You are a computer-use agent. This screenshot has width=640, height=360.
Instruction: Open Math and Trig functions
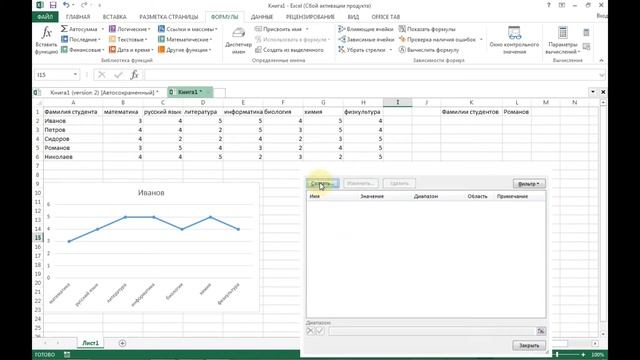[x=185, y=40]
